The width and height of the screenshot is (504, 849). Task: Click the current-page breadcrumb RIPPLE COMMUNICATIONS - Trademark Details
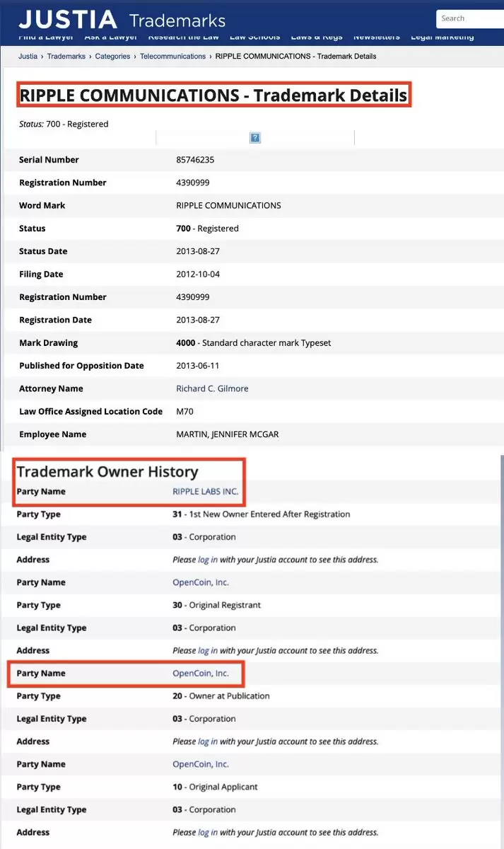295,56
